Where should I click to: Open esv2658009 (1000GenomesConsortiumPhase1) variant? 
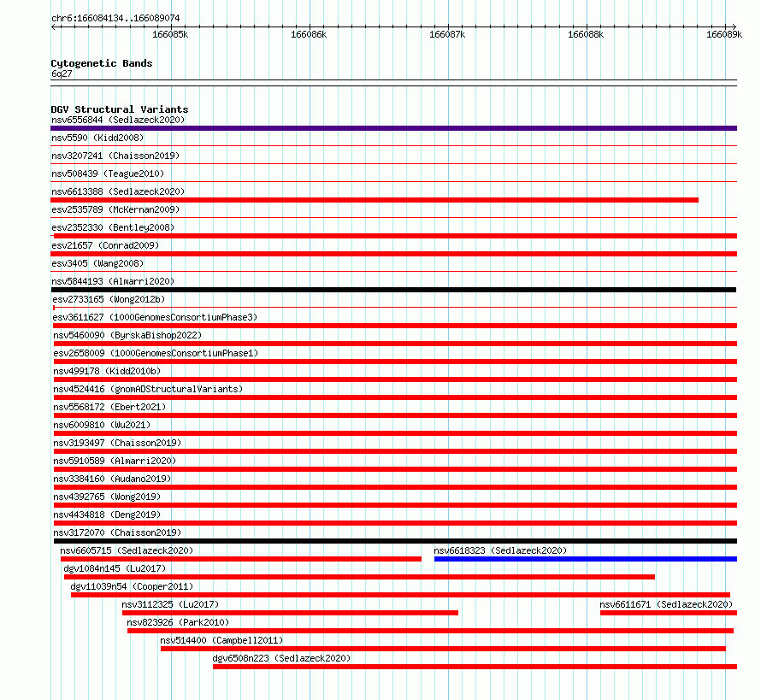156,353
